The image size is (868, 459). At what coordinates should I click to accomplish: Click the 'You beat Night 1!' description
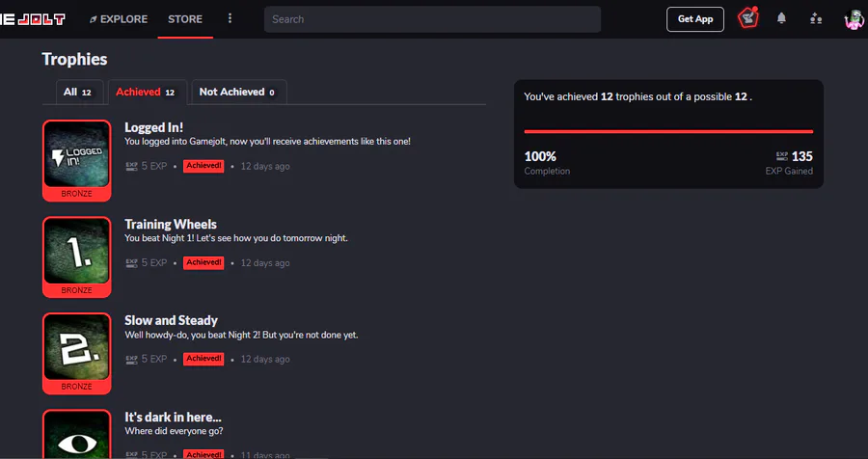236,238
